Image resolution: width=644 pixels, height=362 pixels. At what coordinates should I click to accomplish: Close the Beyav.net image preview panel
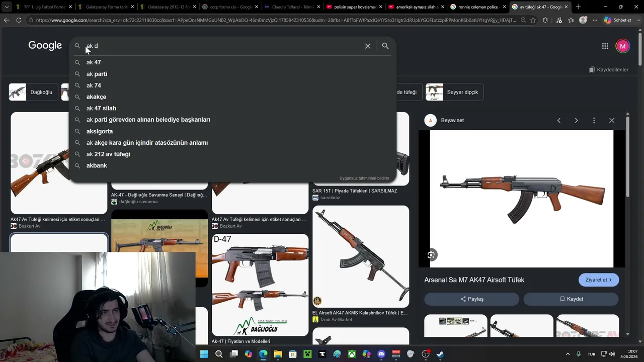pos(612,121)
